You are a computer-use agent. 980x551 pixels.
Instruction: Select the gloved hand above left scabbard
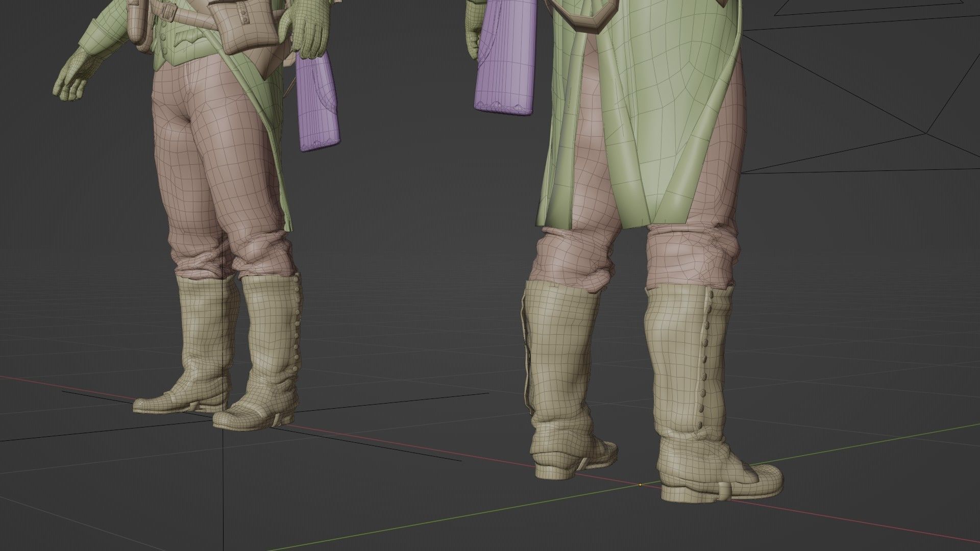point(309,31)
